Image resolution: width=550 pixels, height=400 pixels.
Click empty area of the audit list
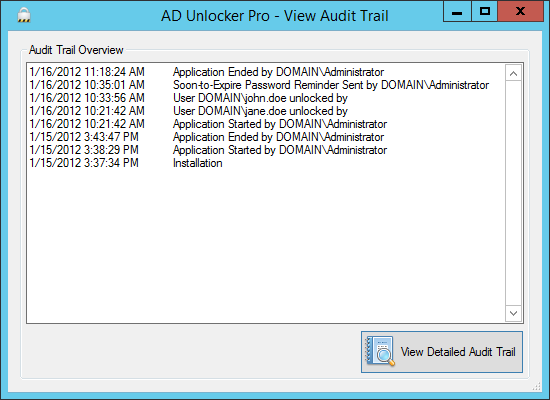point(266,246)
